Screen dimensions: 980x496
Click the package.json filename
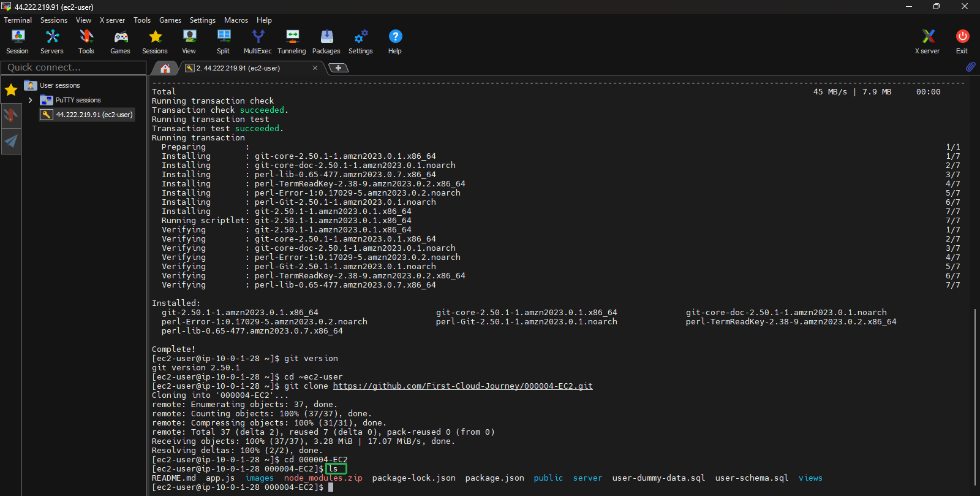click(495, 478)
